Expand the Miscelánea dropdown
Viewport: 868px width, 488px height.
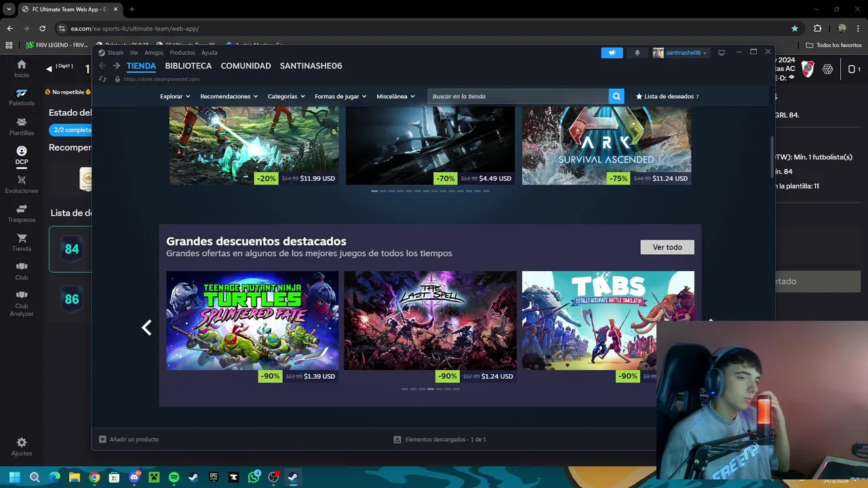[395, 96]
